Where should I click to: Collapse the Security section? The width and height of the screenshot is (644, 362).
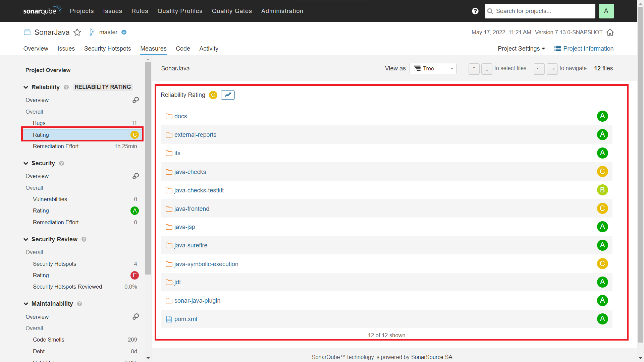tap(26, 163)
